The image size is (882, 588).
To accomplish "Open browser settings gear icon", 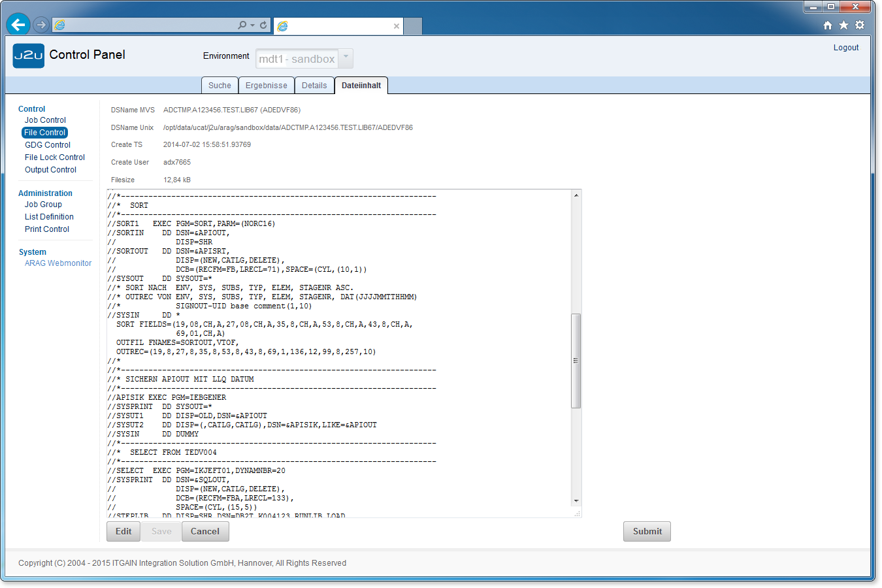I will point(860,25).
